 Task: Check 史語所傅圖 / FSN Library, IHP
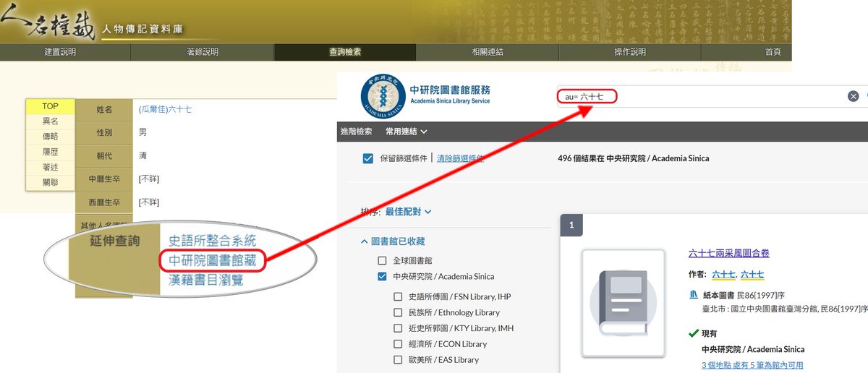[398, 296]
